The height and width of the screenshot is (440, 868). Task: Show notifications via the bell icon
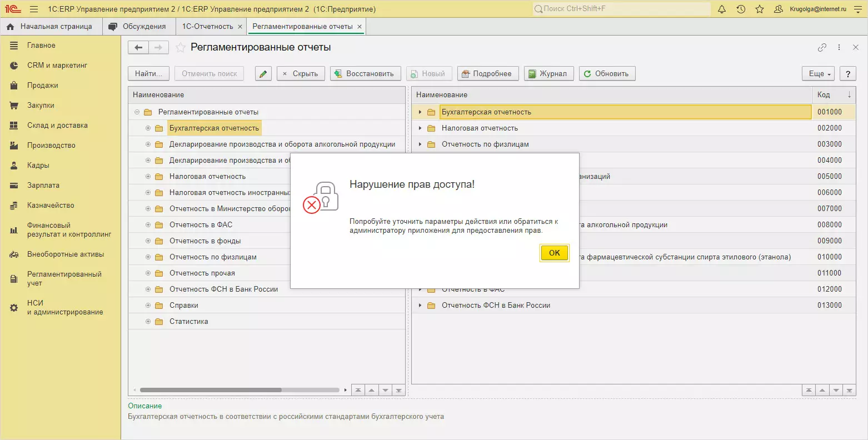point(722,9)
